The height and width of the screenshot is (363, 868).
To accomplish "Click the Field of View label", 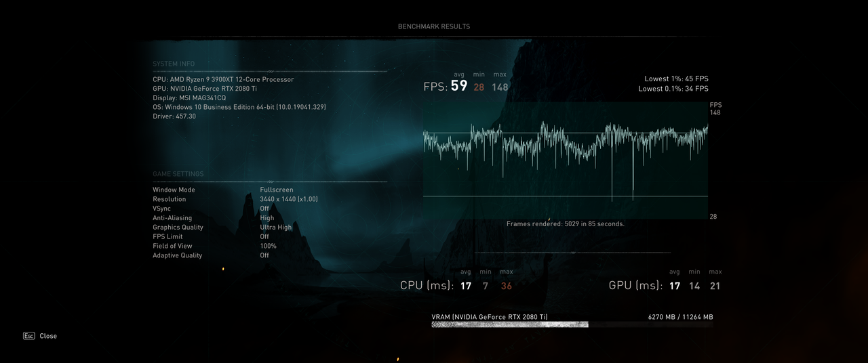I will click(172, 246).
